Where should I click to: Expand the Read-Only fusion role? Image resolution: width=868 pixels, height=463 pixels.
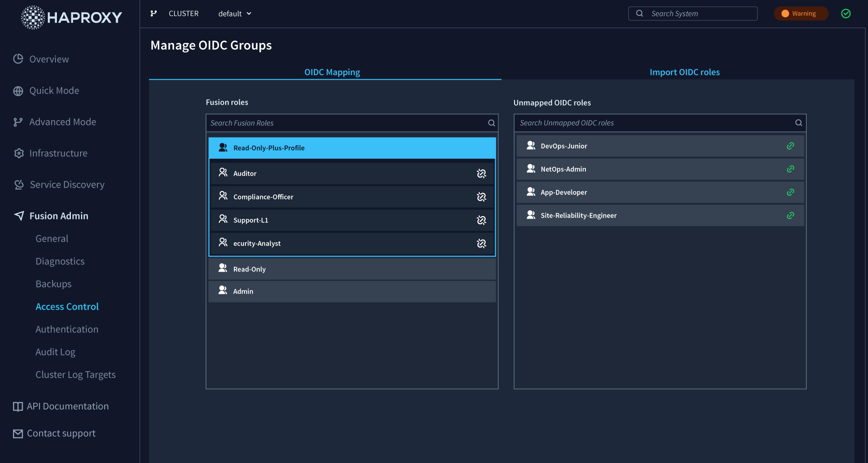coord(352,269)
